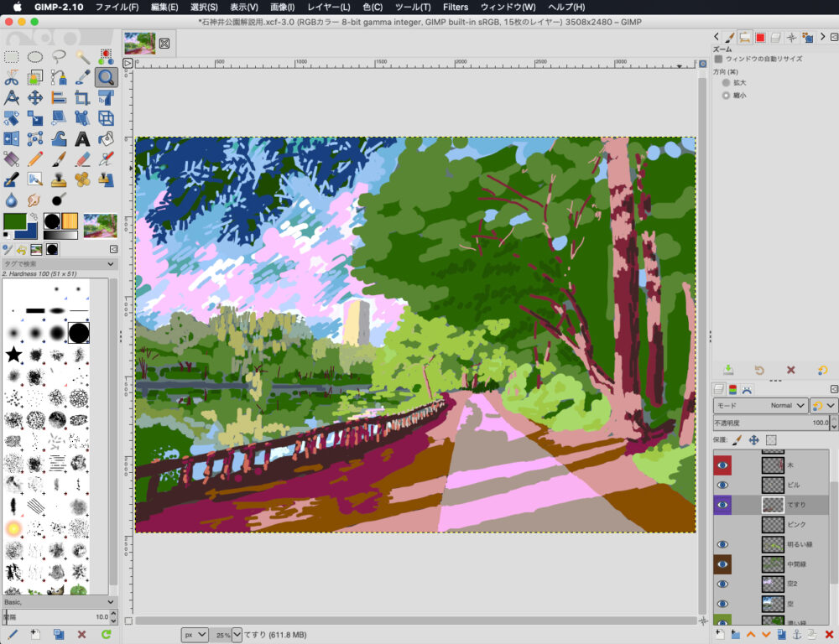Delete the layer with the red X icon
839x644 pixels.
(x=829, y=634)
